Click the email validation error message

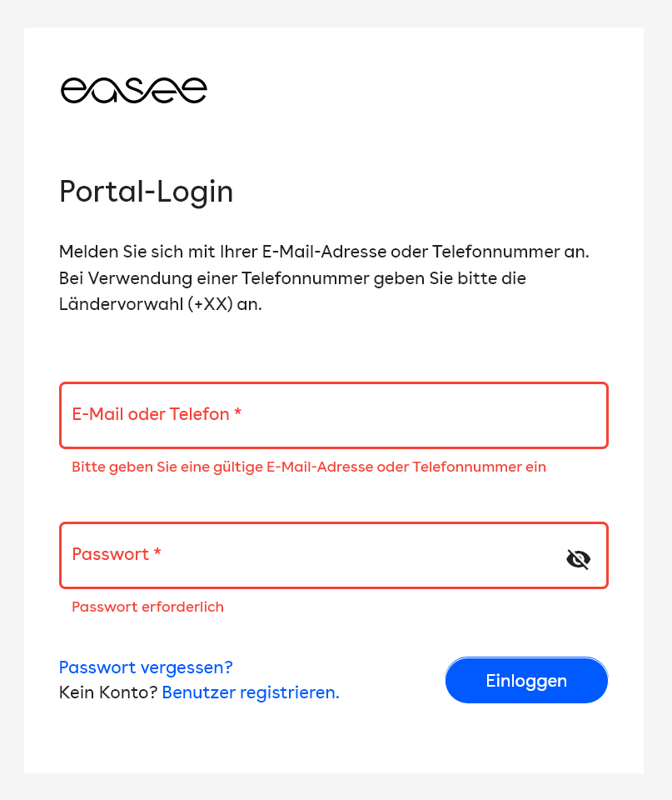[308, 467]
